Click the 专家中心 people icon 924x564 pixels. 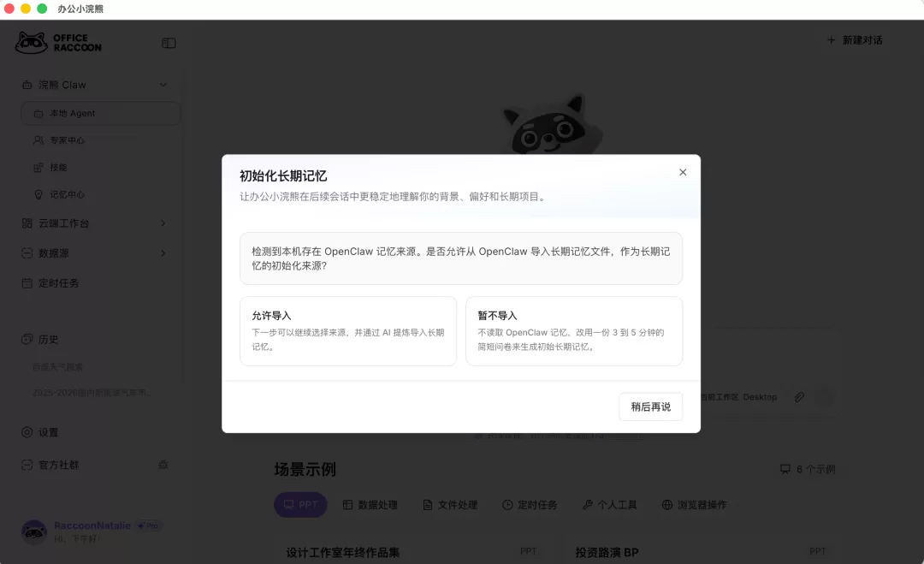pyautogui.click(x=38, y=140)
